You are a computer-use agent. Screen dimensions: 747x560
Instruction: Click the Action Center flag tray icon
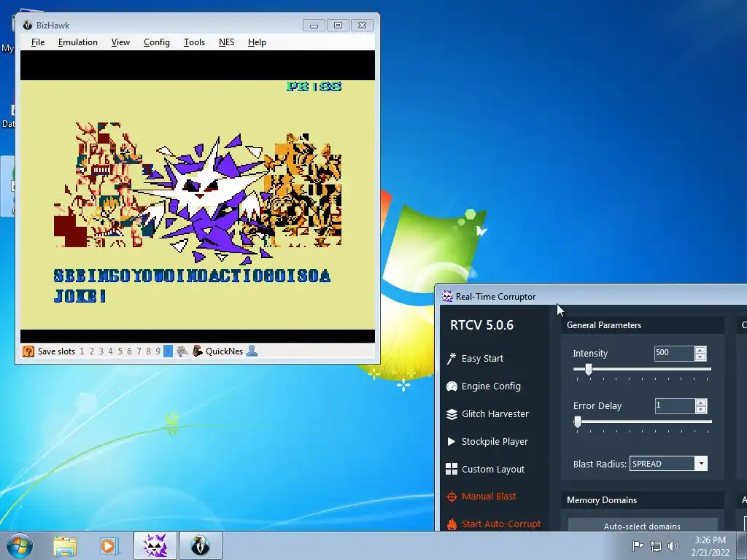638,545
